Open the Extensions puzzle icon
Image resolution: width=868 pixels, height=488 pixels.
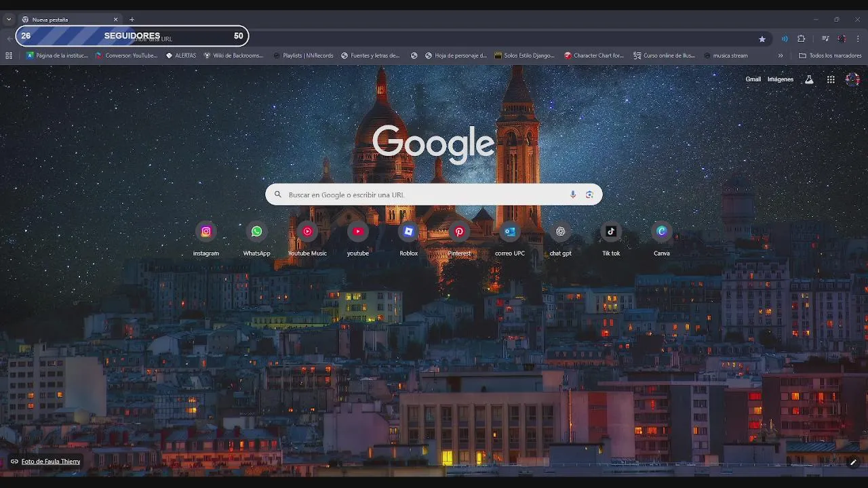(x=801, y=39)
